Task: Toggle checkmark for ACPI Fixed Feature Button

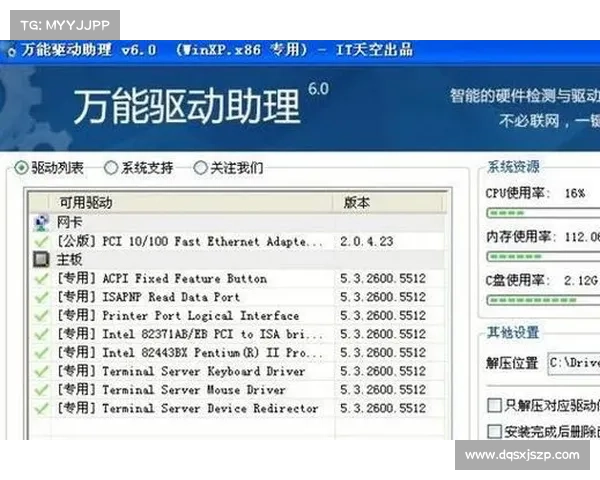Action: tap(41, 279)
